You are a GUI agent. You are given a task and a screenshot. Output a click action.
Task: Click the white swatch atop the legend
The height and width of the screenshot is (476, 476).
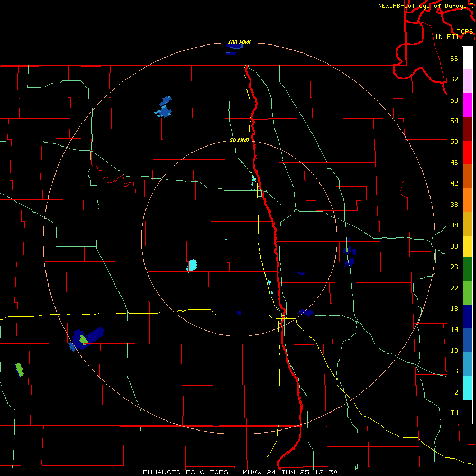[x=467, y=58]
